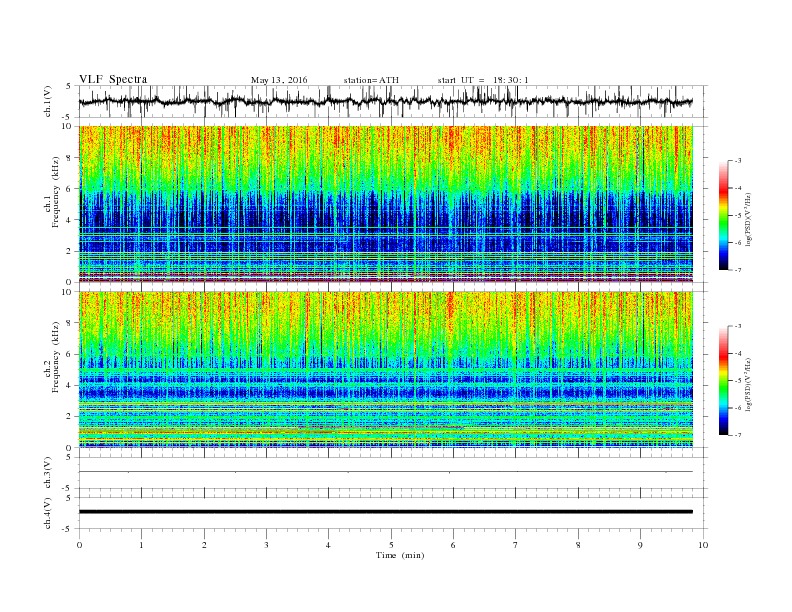Click the ch.2 spectrogram color scale bar
The image size is (792, 612).
click(x=723, y=381)
